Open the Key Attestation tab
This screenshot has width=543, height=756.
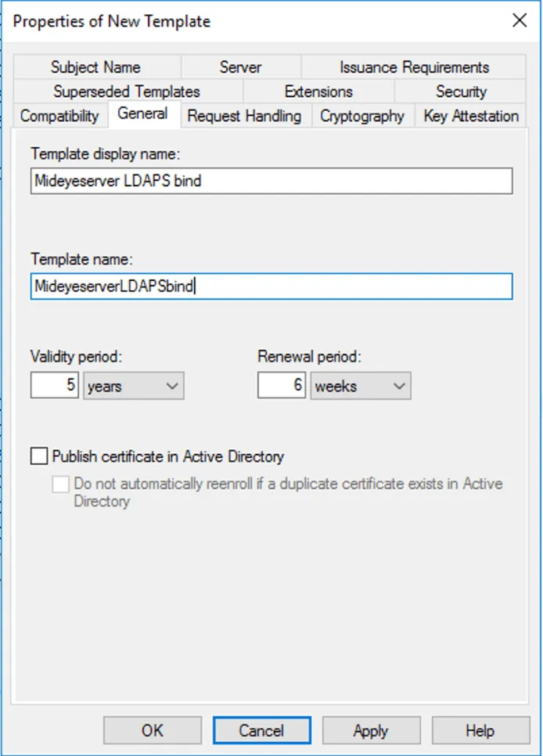click(469, 115)
